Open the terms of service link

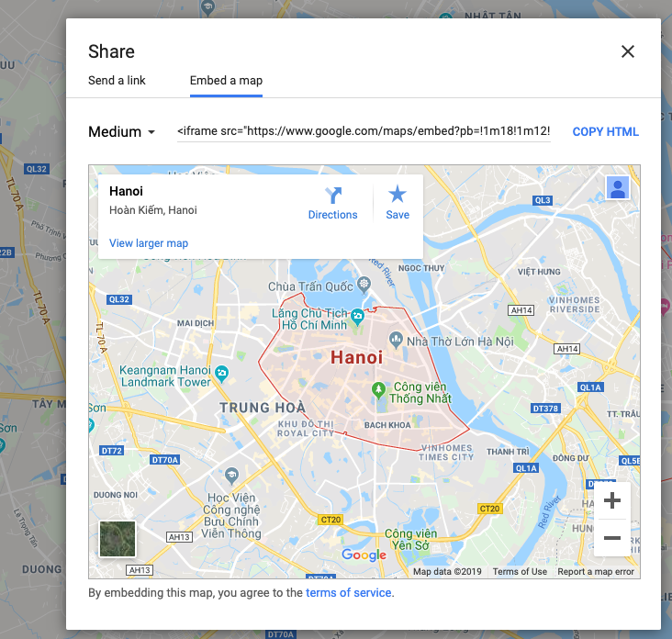pos(348,593)
